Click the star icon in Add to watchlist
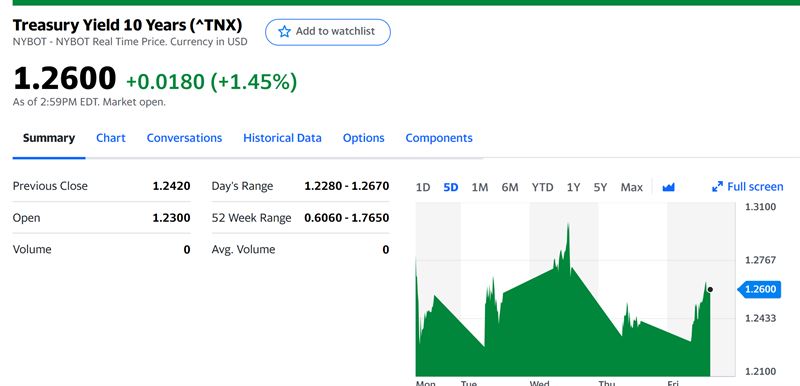The image size is (800, 386). point(284,32)
